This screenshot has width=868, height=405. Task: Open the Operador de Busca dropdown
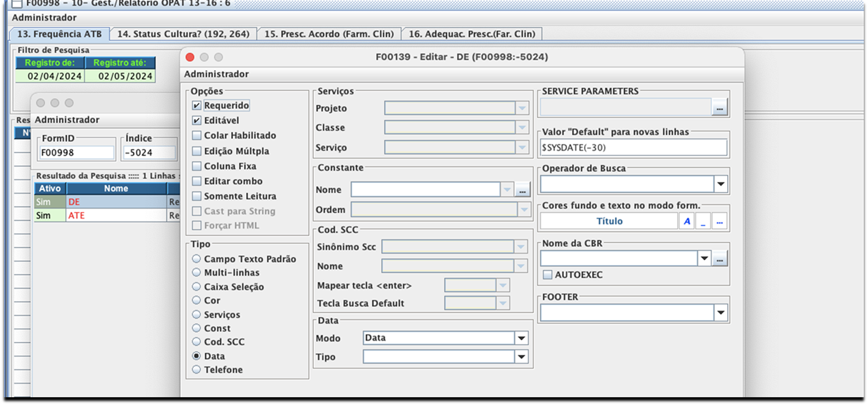click(721, 184)
